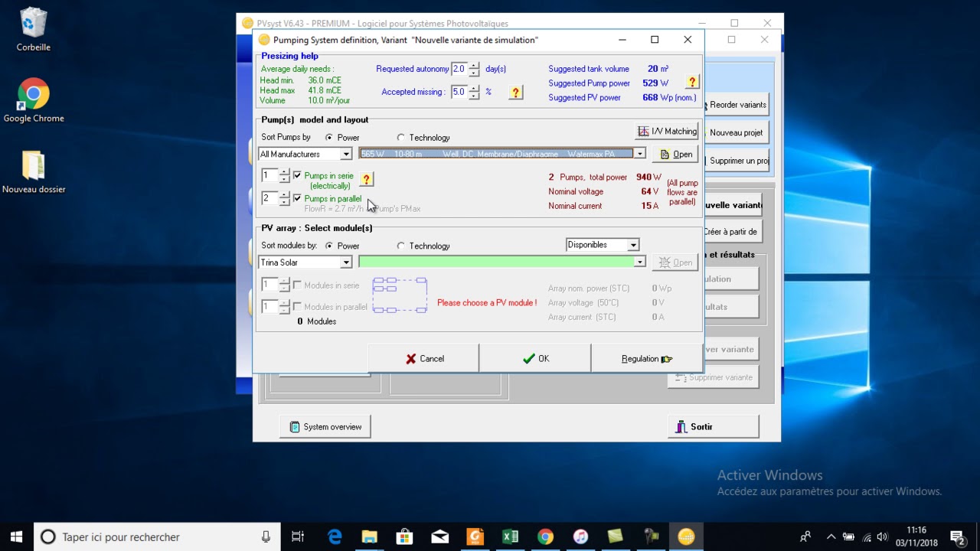Click the 'Please choose a PV module !' message
Viewport: 980px width, 551px height.
click(x=487, y=303)
